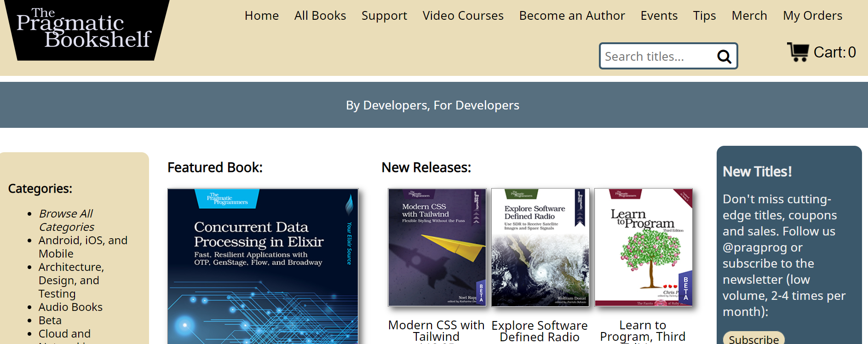This screenshot has height=344, width=868.
Task: Choose the Android, iOS, and Mobile category
Action: (x=83, y=247)
